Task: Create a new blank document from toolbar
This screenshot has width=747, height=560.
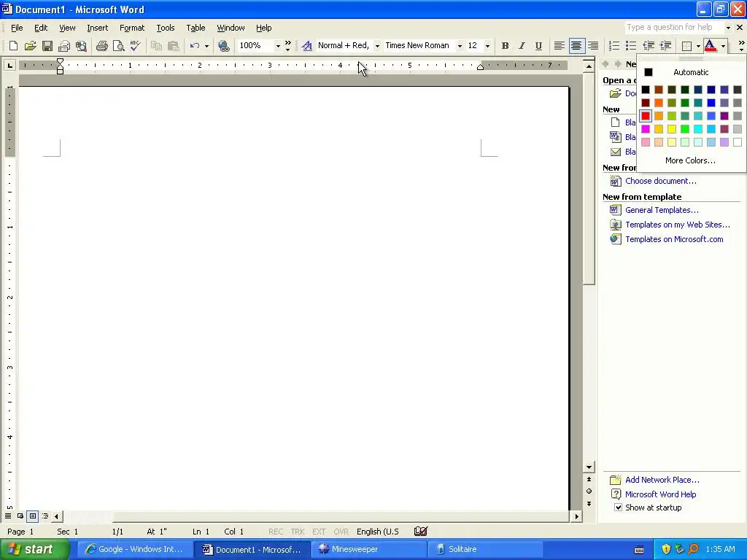Action: click(13, 46)
